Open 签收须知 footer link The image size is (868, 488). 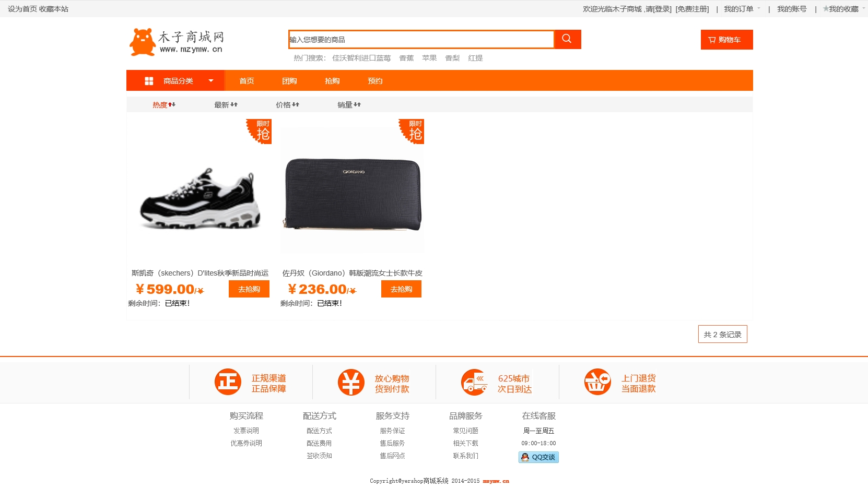[319, 456]
